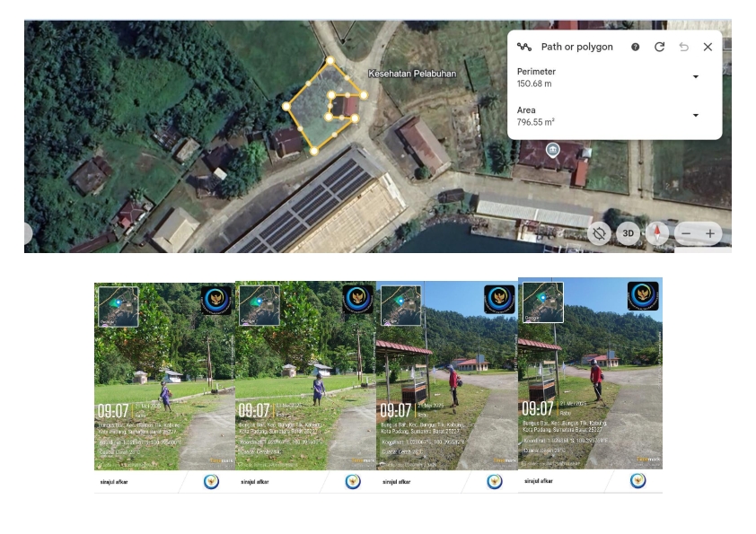Zoom in with the plus button

click(710, 233)
